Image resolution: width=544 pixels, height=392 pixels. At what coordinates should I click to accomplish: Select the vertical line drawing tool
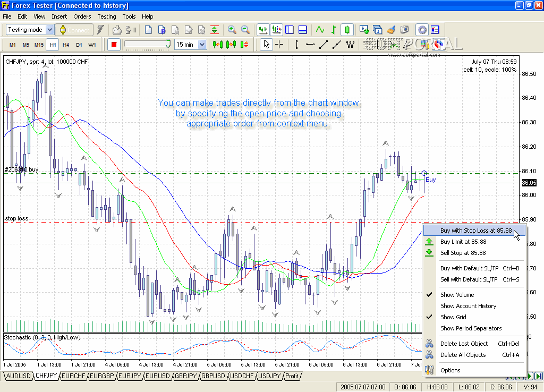pos(296,45)
